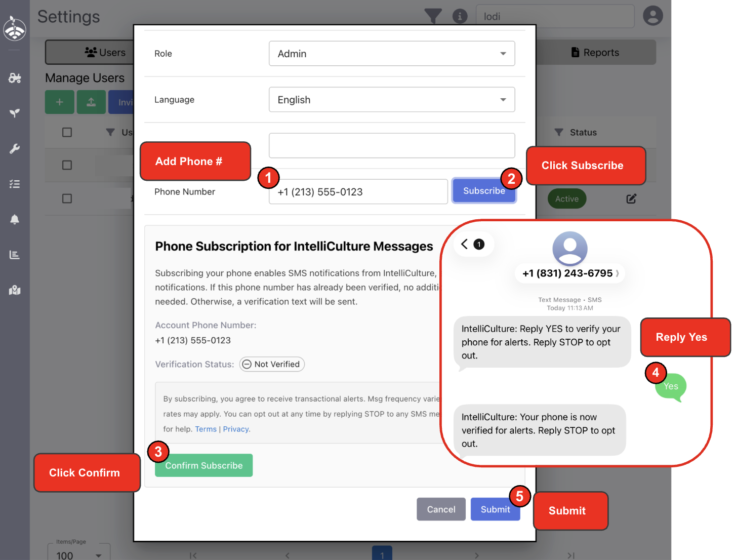Toggle the select-all checkbox in table header
This screenshot has height=560, width=735.
pyautogui.click(x=67, y=132)
